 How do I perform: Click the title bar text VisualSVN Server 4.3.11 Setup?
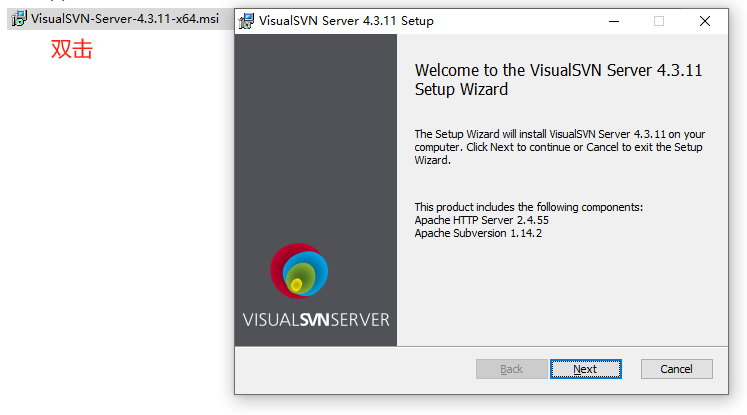(346, 21)
